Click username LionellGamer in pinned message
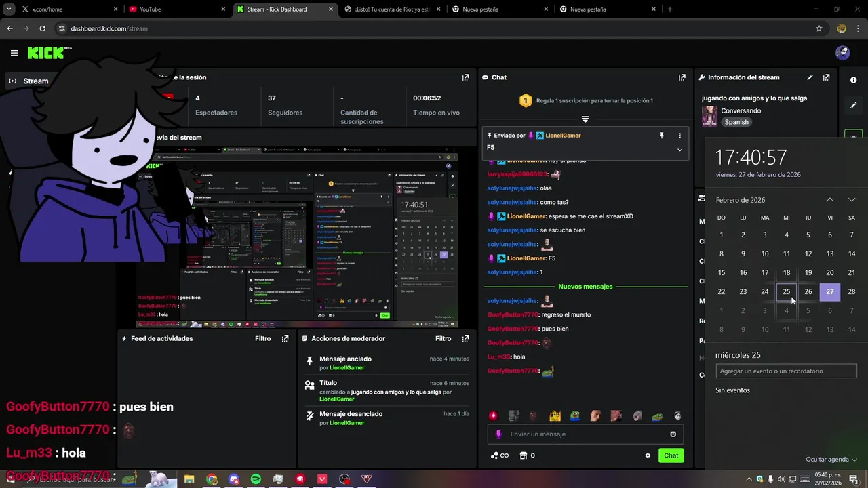The image size is (868, 488). click(563, 136)
